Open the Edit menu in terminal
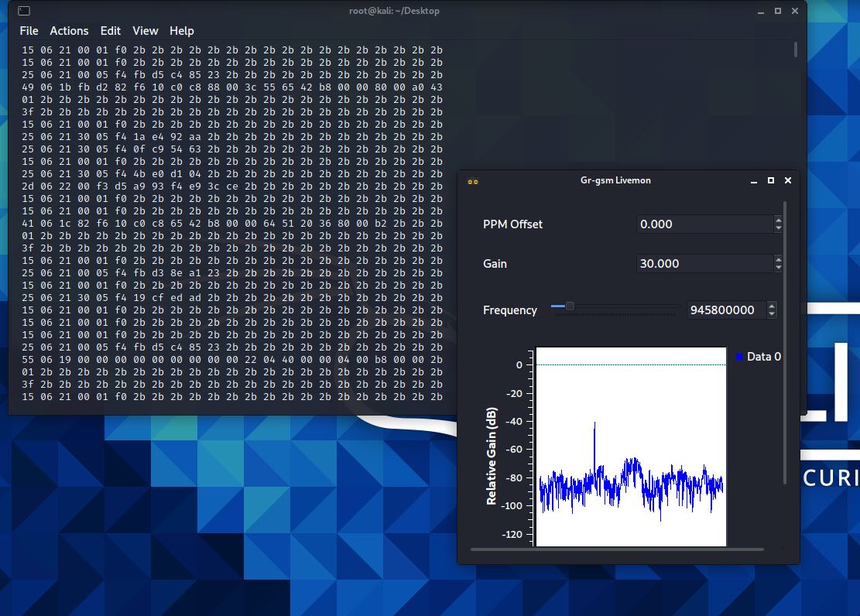The image size is (860, 616). 111,31
